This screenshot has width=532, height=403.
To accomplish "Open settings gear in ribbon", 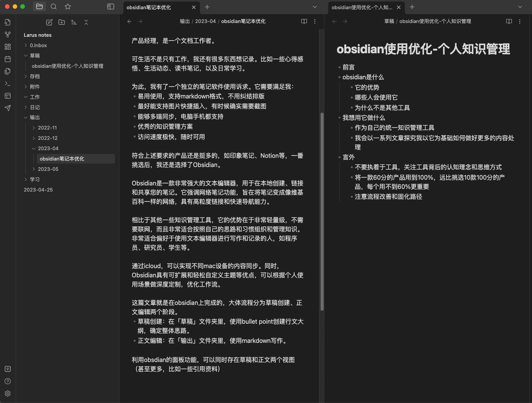I will click(x=8, y=393).
